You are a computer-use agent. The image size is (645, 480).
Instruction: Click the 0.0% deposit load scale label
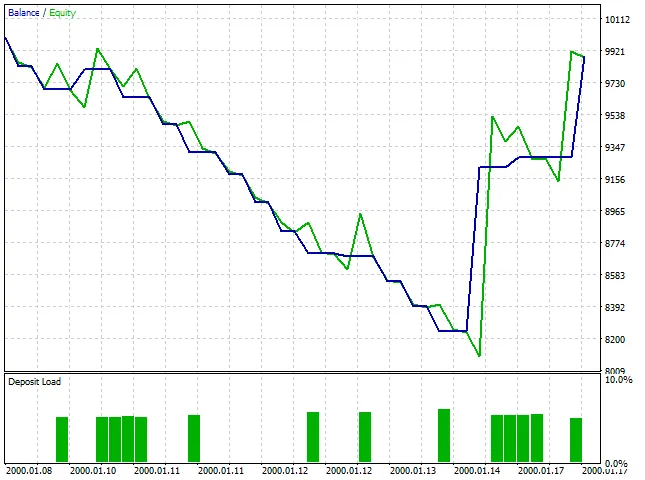pyautogui.click(x=618, y=464)
